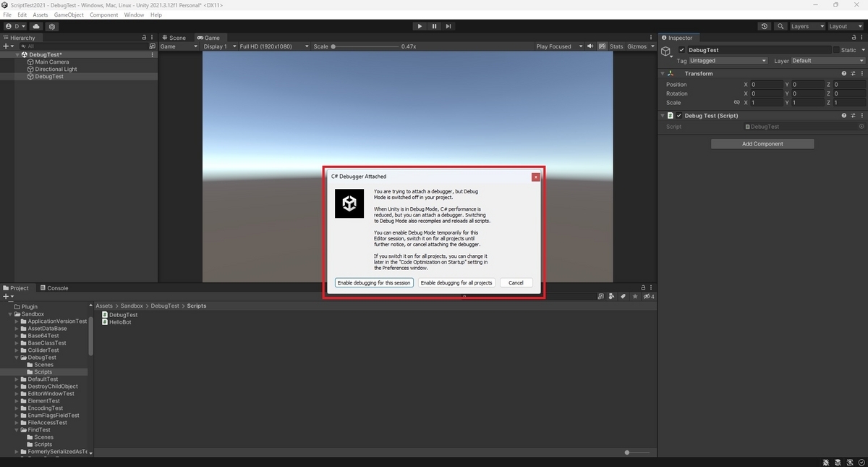The image size is (868, 467).
Task: Click Enable debugging for all projects
Action: point(456,282)
